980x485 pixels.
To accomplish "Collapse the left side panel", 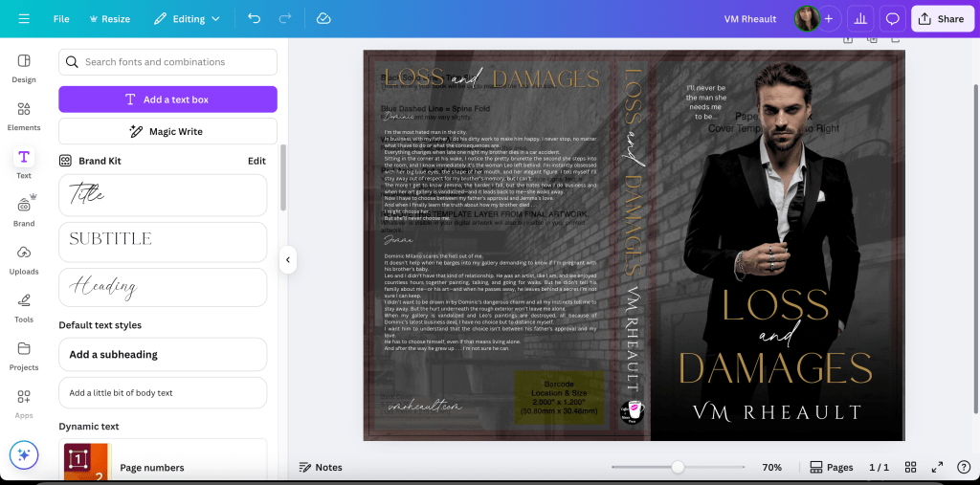I will click(x=287, y=259).
